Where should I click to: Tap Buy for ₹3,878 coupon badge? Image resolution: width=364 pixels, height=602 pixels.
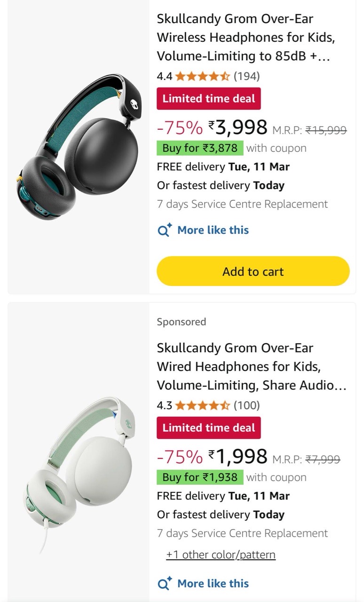click(200, 148)
